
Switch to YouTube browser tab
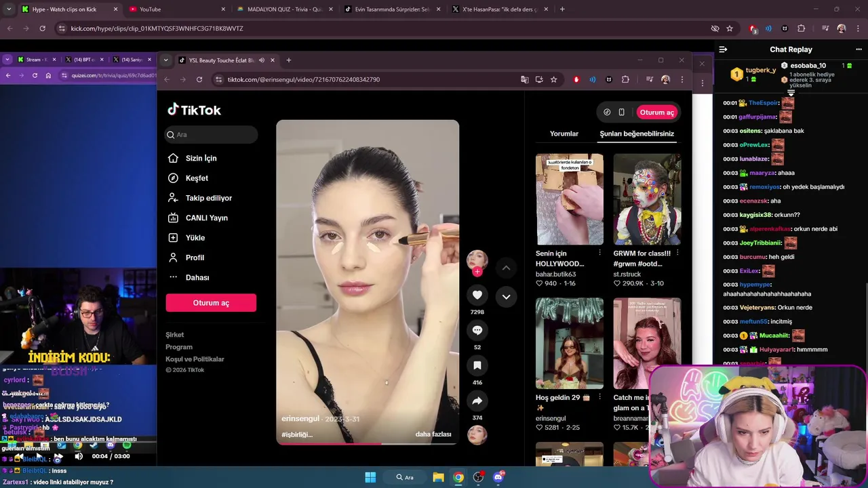176,9
